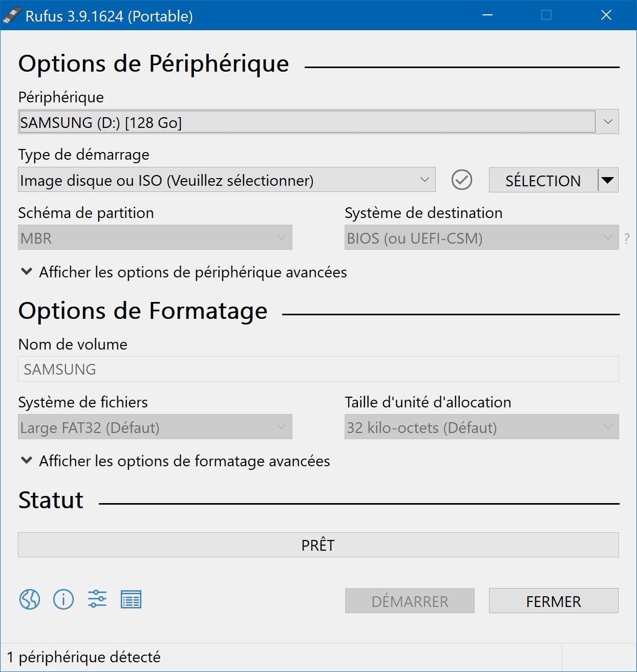
Task: Show the log window icon
Action: [x=131, y=599]
